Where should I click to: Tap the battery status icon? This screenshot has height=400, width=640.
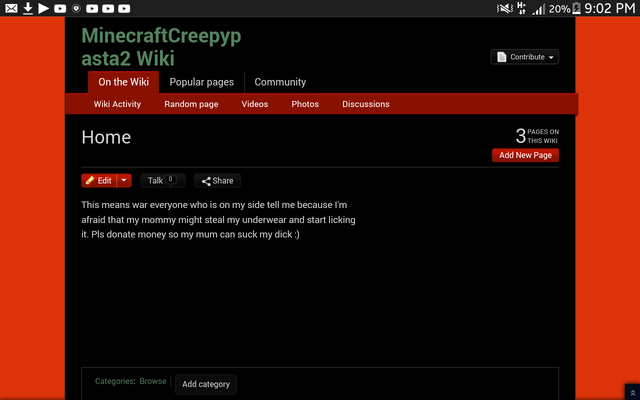pos(576,8)
